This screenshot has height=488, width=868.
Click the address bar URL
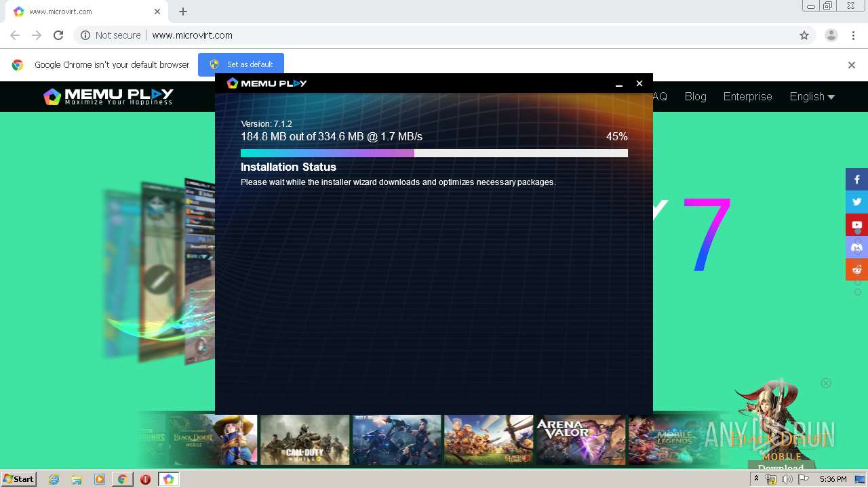point(192,35)
